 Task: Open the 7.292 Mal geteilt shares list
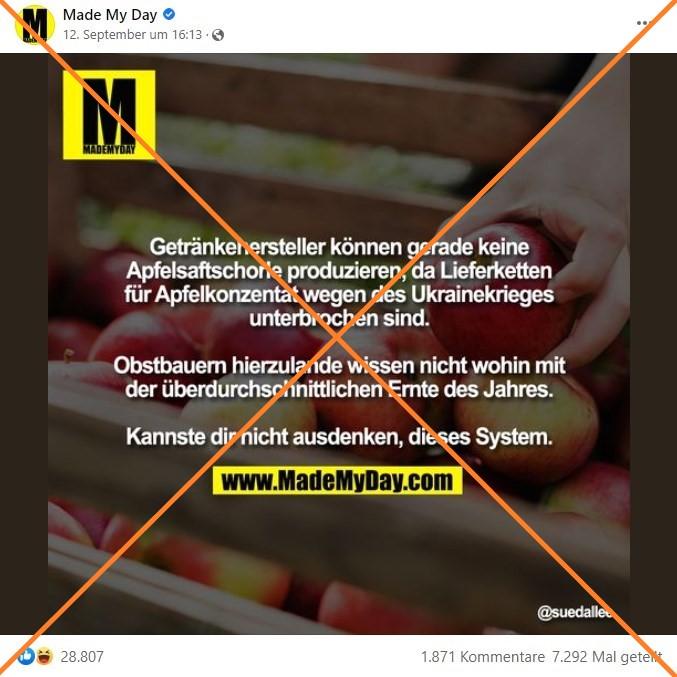pyautogui.click(x=607, y=657)
